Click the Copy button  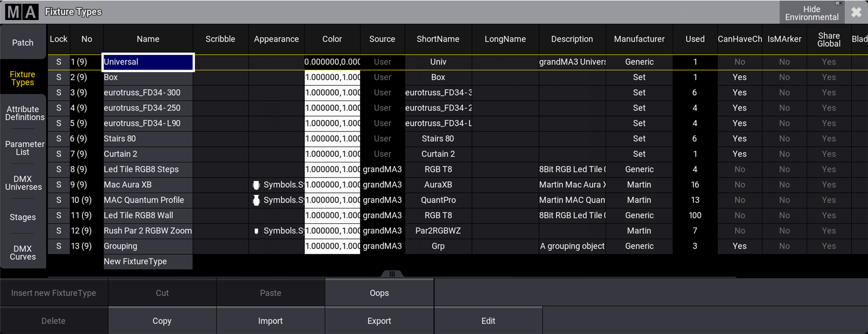click(x=162, y=321)
